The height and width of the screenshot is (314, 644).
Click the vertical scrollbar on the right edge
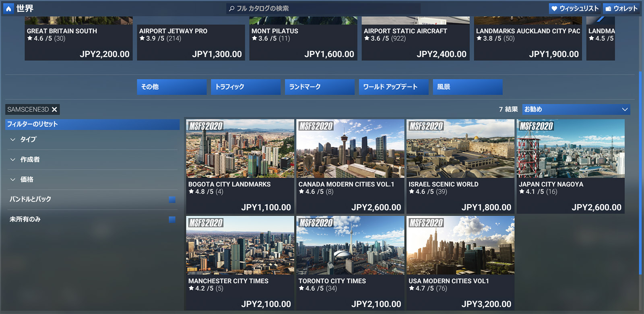point(640,173)
